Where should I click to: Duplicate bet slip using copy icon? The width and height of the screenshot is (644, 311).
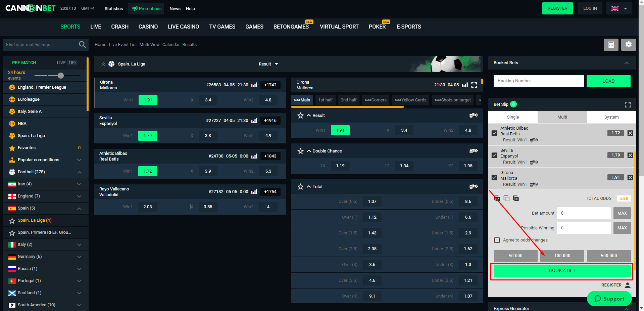[x=507, y=198]
